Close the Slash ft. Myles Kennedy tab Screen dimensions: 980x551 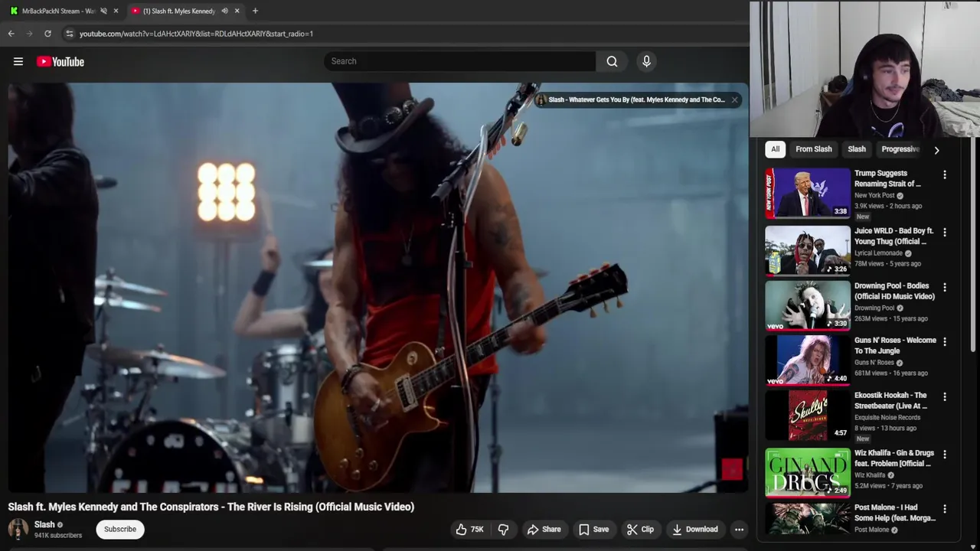tap(237, 11)
